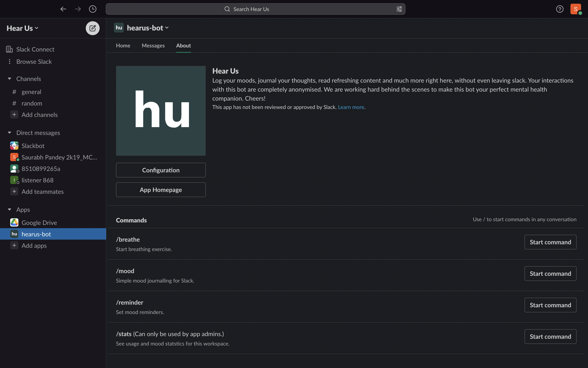
Task: Click the /reminder command name
Action: [129, 302]
